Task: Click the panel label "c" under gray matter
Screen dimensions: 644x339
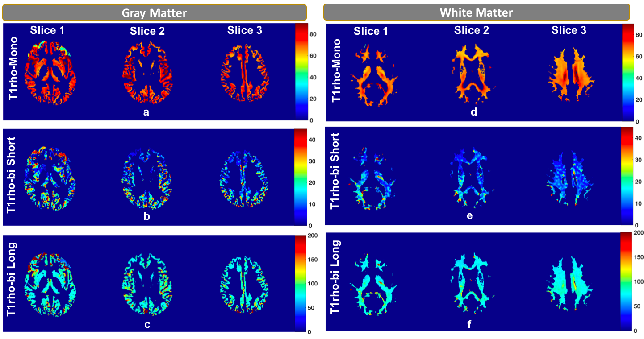Action: tap(147, 324)
